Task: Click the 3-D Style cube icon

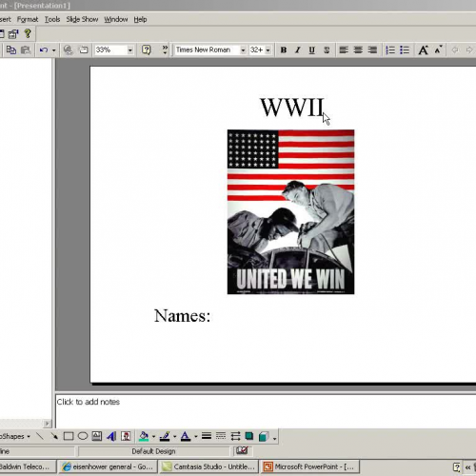Action: point(264,437)
